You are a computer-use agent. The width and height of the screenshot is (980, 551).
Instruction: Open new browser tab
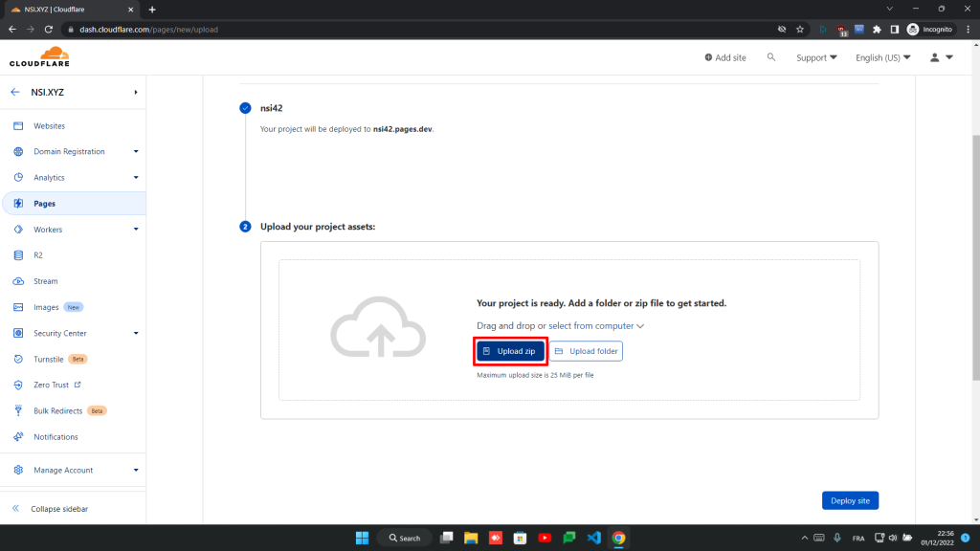152,10
